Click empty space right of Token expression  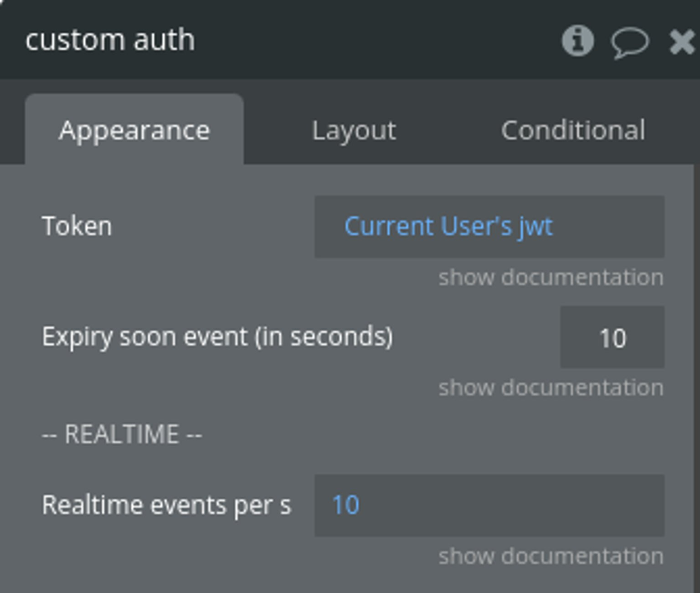(x=611, y=226)
